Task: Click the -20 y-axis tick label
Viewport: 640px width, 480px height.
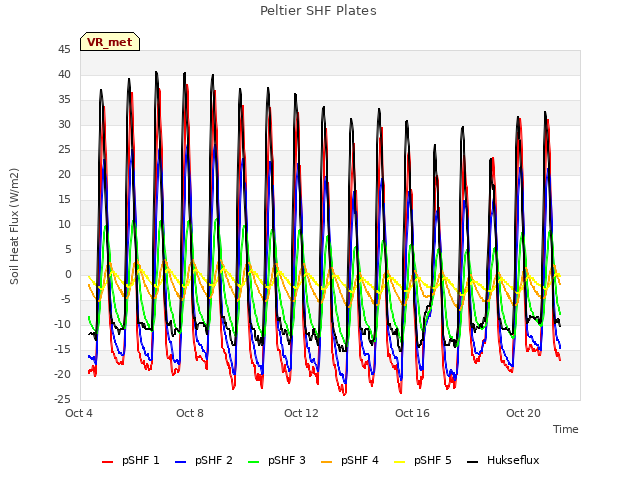Action: [x=62, y=374]
